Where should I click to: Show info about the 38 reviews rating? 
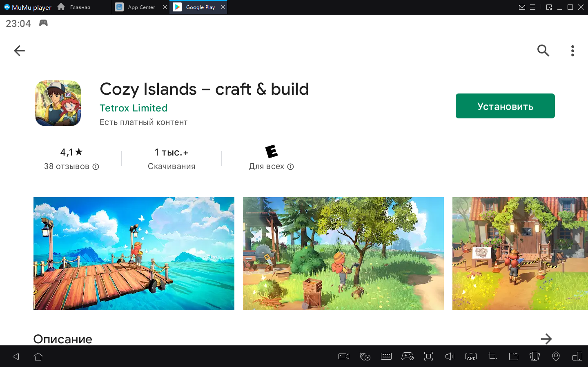click(96, 167)
